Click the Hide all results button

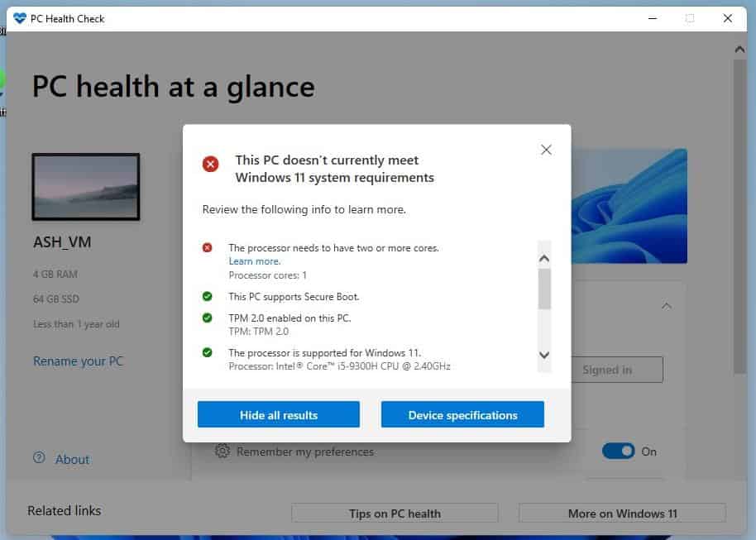click(278, 414)
